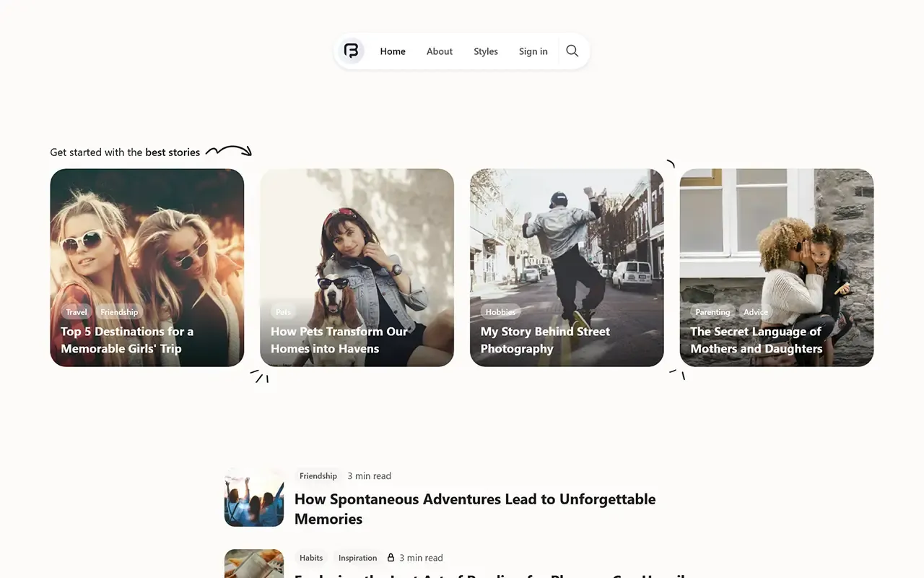Select the Travel tag on girls' trip card
Screen dimensions: 924x578
(x=77, y=312)
